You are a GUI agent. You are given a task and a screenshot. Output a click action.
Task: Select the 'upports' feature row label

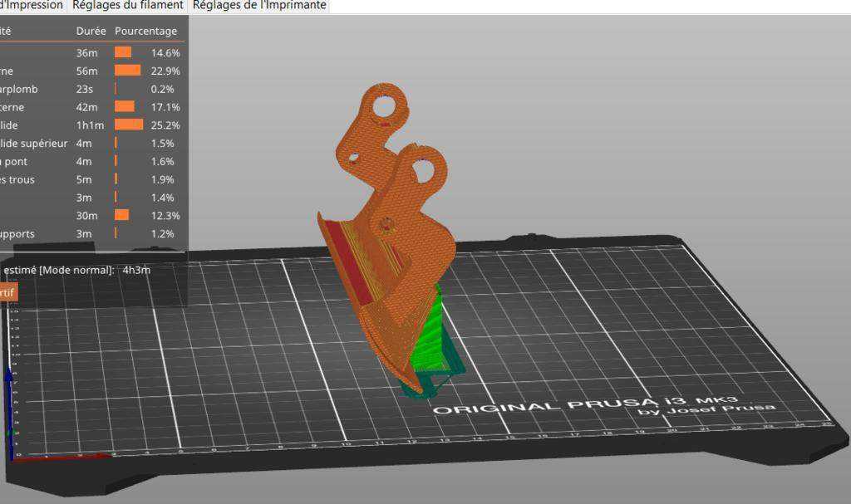(17, 234)
